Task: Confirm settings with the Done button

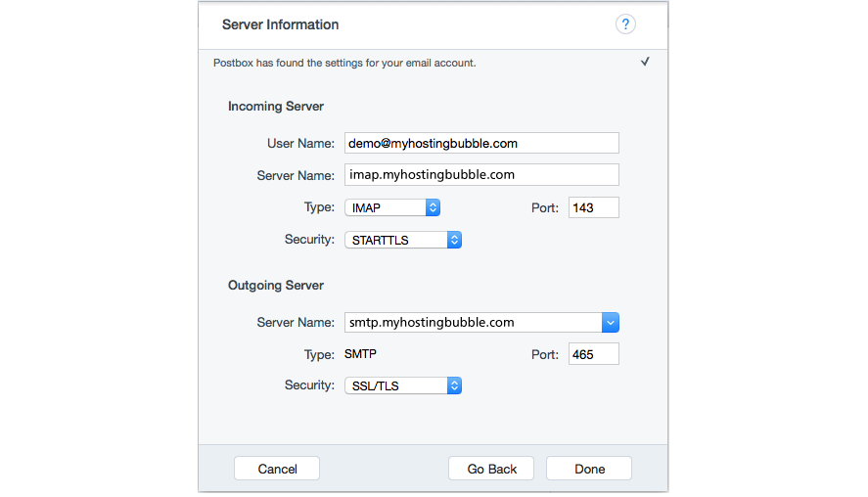Action: pos(589,469)
